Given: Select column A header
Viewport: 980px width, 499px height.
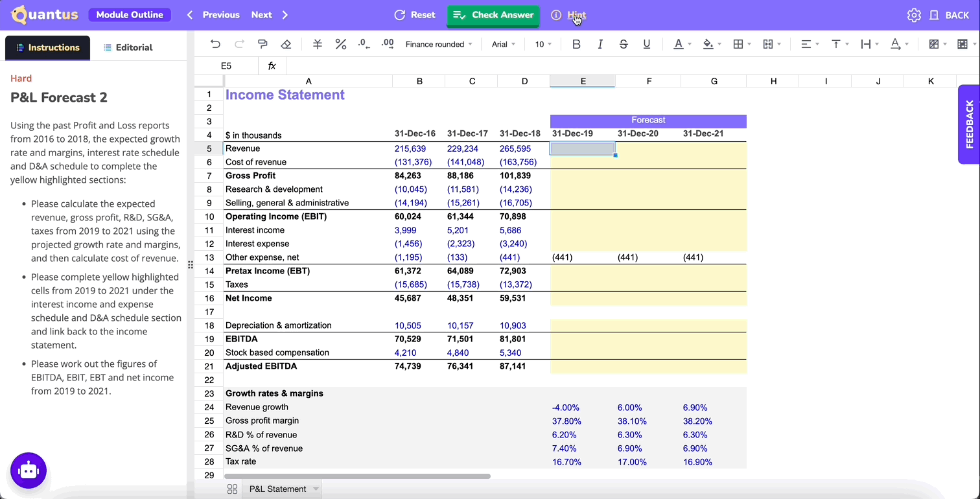Looking at the screenshot, I should coord(309,81).
